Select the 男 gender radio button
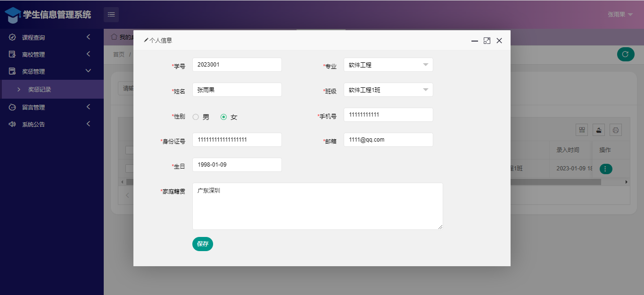Viewport: 644px width, 295px height. pyautogui.click(x=196, y=117)
